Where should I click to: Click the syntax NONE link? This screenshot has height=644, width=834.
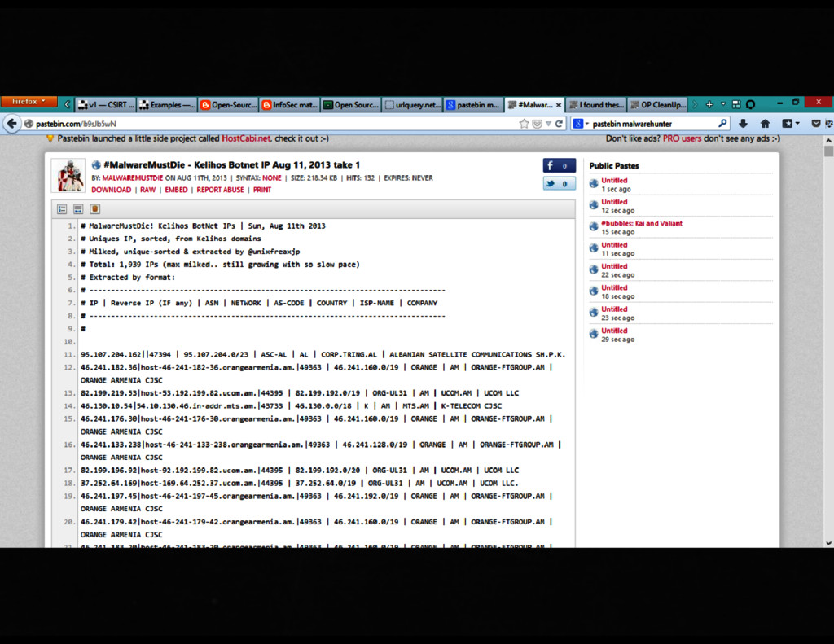coord(272,178)
